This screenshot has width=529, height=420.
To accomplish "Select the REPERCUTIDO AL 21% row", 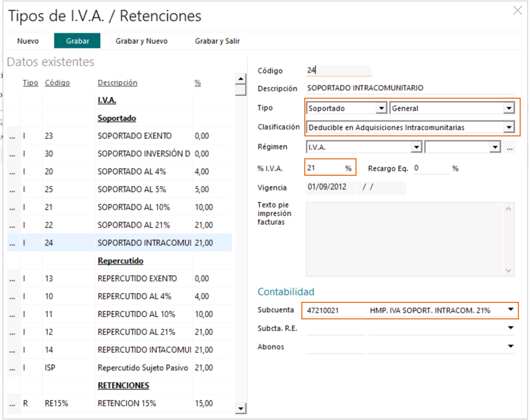I will coord(119,332).
